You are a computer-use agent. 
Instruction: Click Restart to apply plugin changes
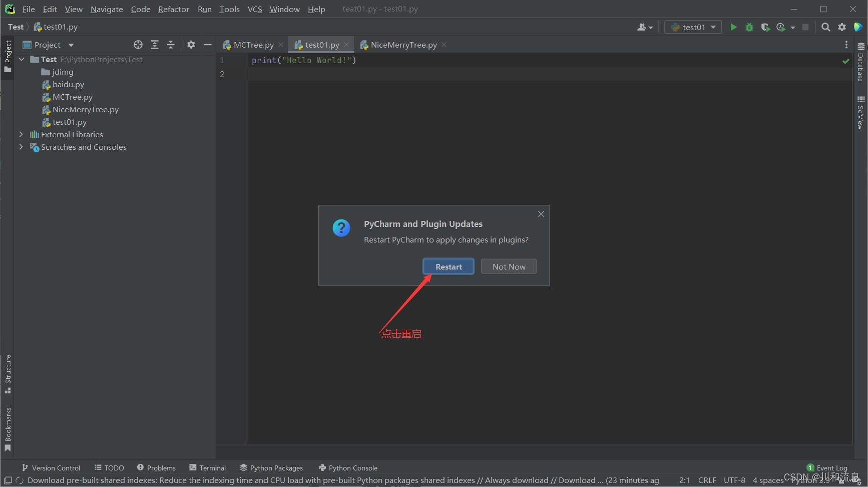pyautogui.click(x=449, y=267)
